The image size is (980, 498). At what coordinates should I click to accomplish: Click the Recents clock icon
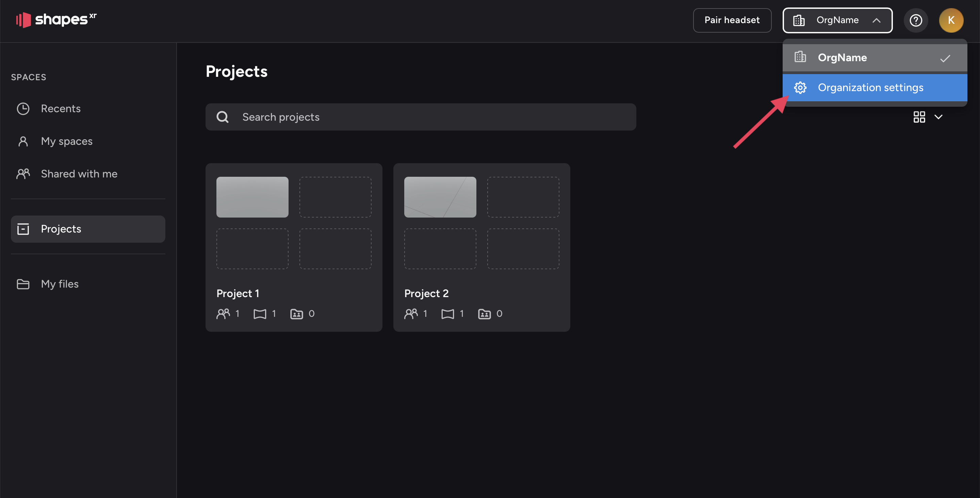(x=23, y=109)
